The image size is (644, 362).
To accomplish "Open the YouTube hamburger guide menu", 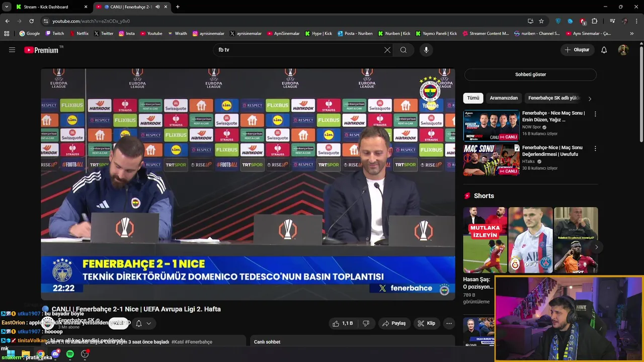I will click(12, 50).
